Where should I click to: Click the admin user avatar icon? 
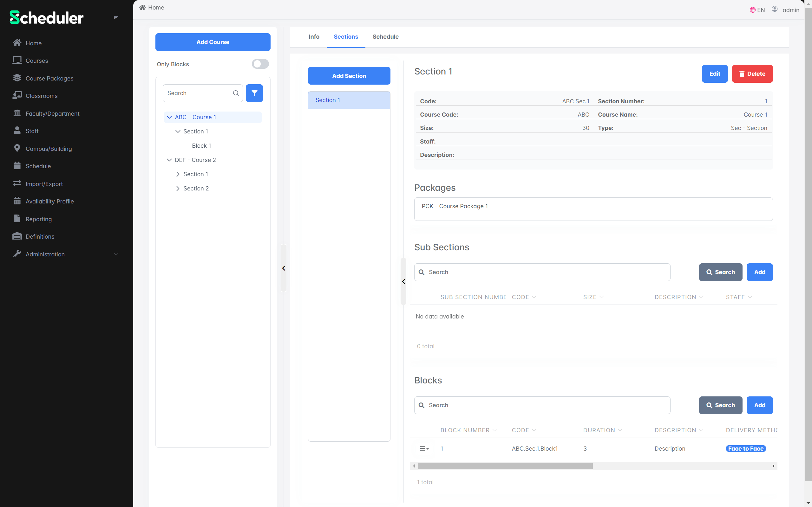coord(775,10)
